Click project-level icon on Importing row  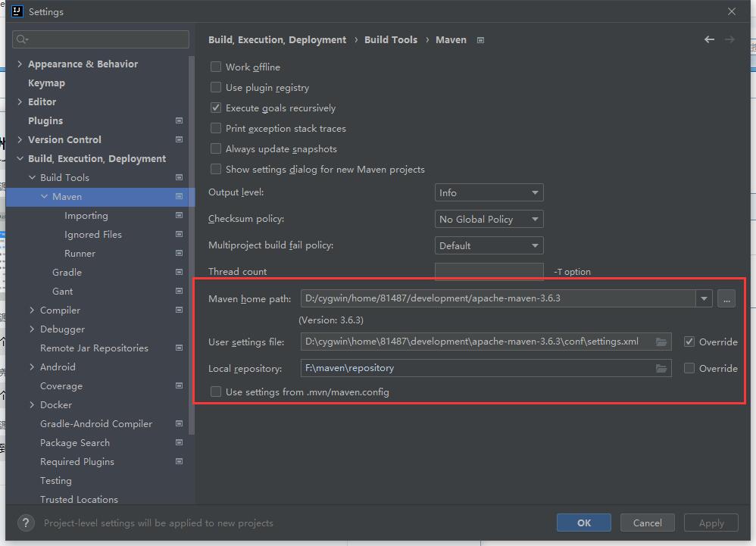pos(179,215)
